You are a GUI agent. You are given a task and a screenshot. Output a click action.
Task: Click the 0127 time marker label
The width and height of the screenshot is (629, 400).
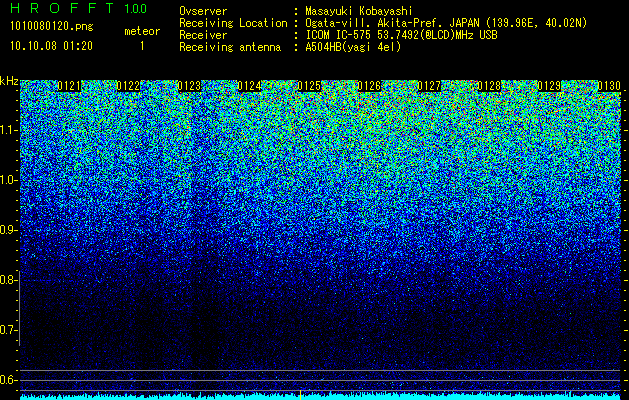coord(429,86)
